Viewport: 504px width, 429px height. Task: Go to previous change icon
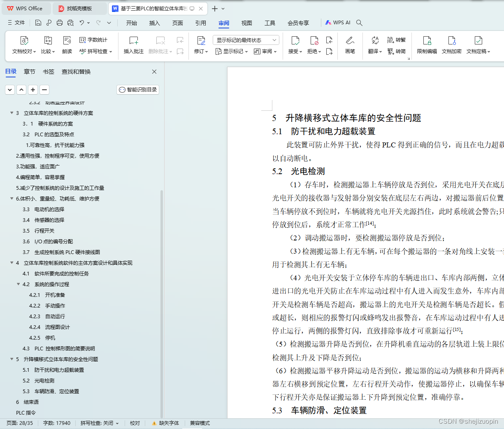(x=329, y=40)
